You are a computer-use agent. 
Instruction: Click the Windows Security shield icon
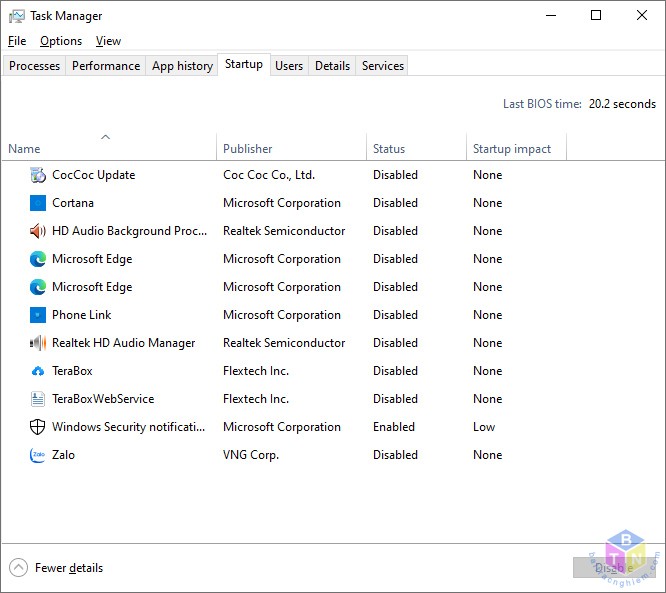[x=38, y=427]
